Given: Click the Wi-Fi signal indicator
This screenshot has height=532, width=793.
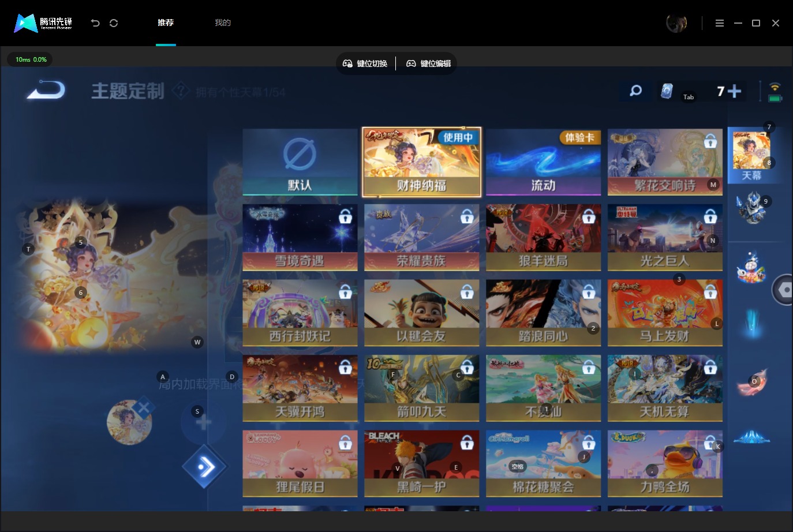Looking at the screenshot, I should pos(775,87).
